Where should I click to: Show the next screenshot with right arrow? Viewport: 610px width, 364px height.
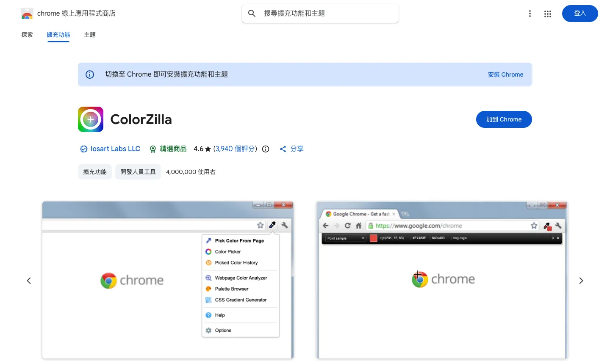581,281
